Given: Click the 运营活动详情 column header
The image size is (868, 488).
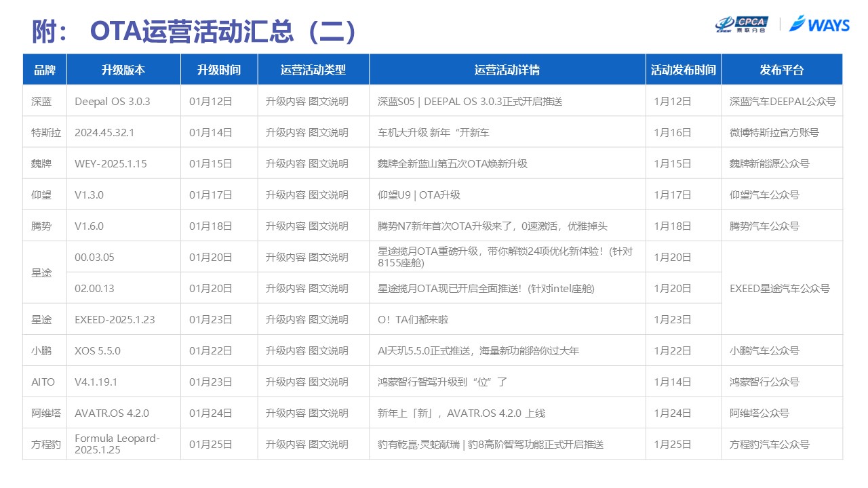Looking at the screenshot, I should [507, 70].
